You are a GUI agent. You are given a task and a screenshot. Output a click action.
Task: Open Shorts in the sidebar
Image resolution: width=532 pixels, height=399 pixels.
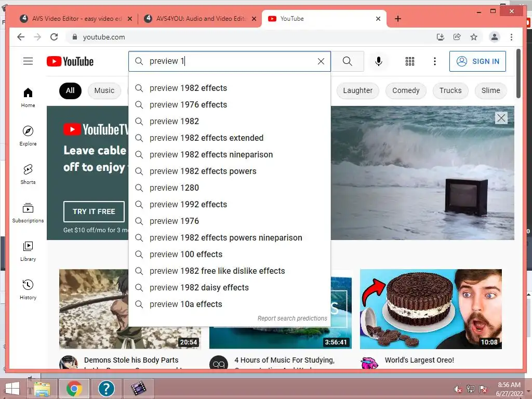(28, 175)
